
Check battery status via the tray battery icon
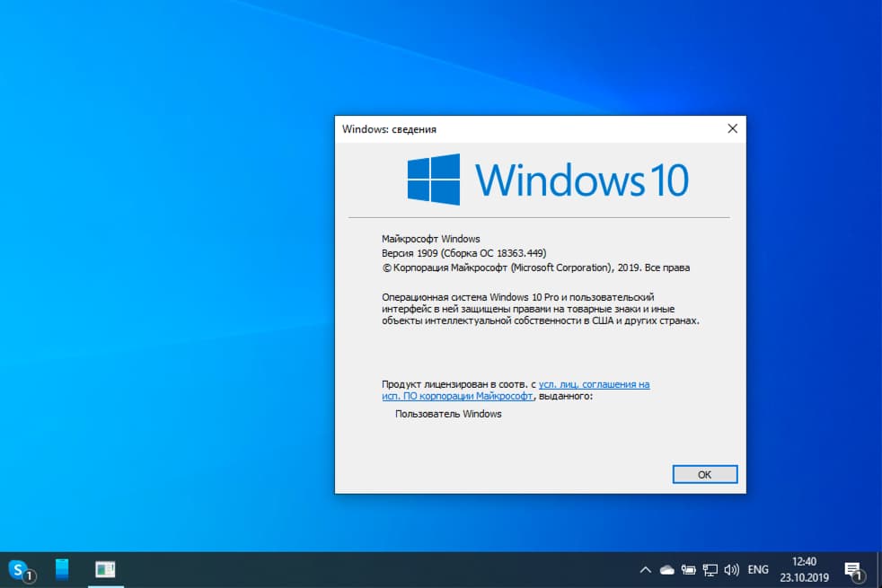point(688,569)
